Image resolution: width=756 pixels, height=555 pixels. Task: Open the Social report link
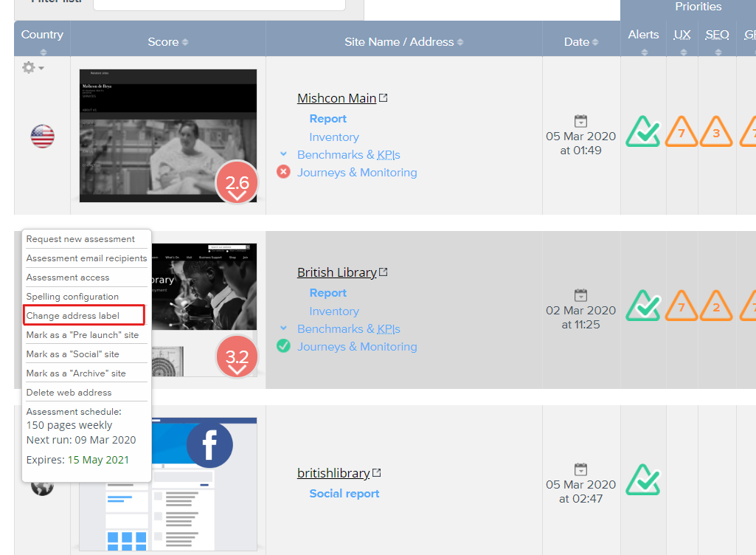(344, 493)
